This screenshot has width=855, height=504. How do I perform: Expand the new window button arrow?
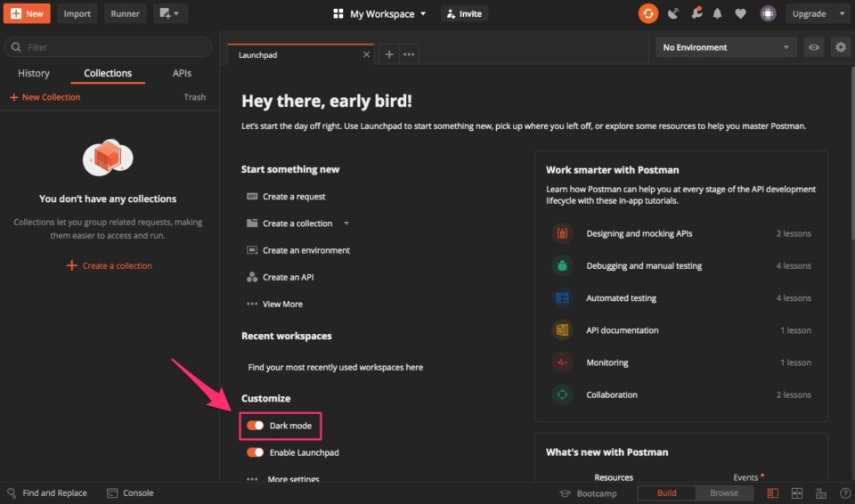click(x=176, y=13)
